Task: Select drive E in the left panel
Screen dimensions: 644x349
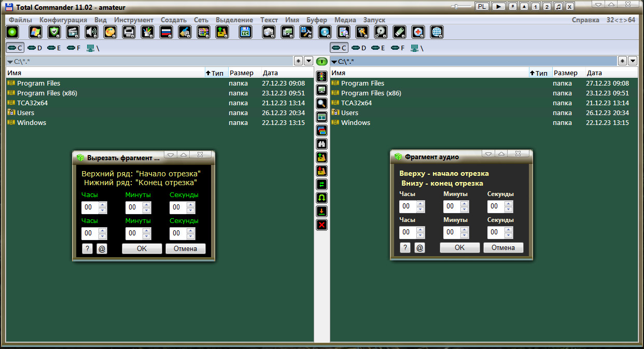Action: coord(54,48)
